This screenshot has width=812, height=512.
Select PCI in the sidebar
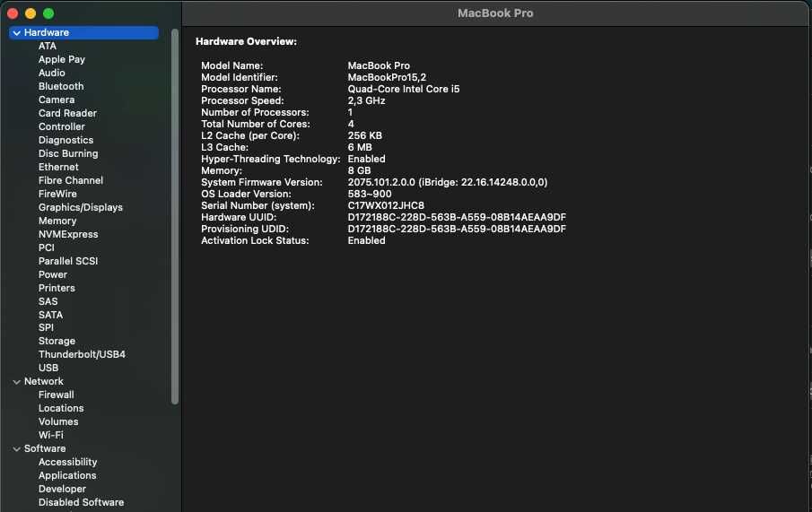(46, 248)
